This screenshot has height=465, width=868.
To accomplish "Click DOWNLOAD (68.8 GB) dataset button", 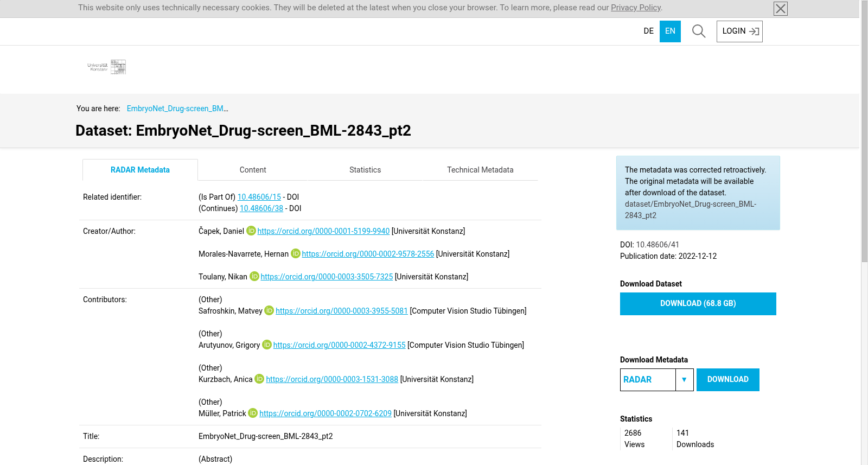I will (x=698, y=304).
